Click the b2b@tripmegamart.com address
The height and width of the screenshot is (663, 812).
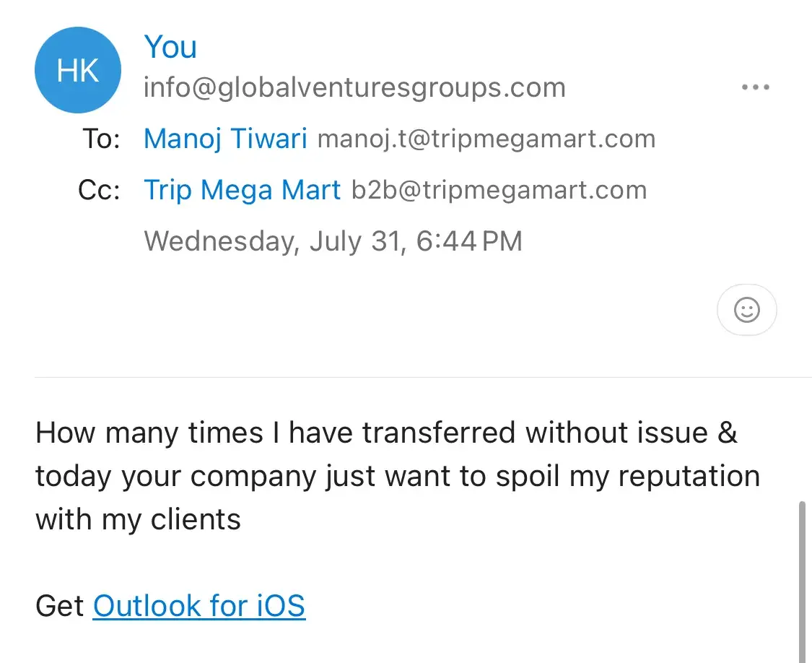[499, 190]
